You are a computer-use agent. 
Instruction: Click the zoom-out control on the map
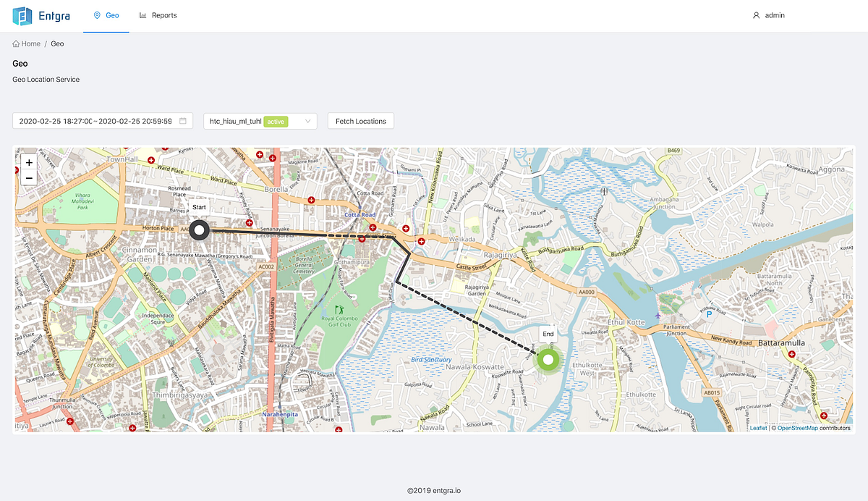28,177
